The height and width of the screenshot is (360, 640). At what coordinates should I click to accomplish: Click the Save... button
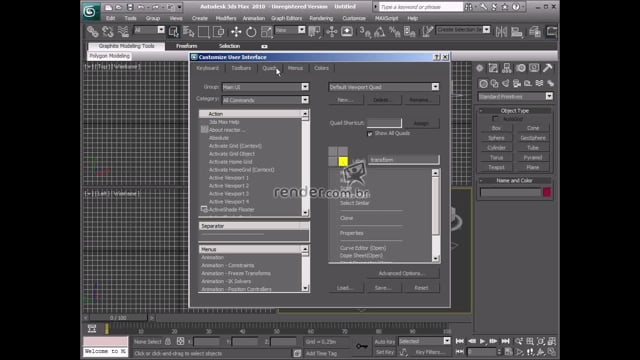pyautogui.click(x=383, y=288)
